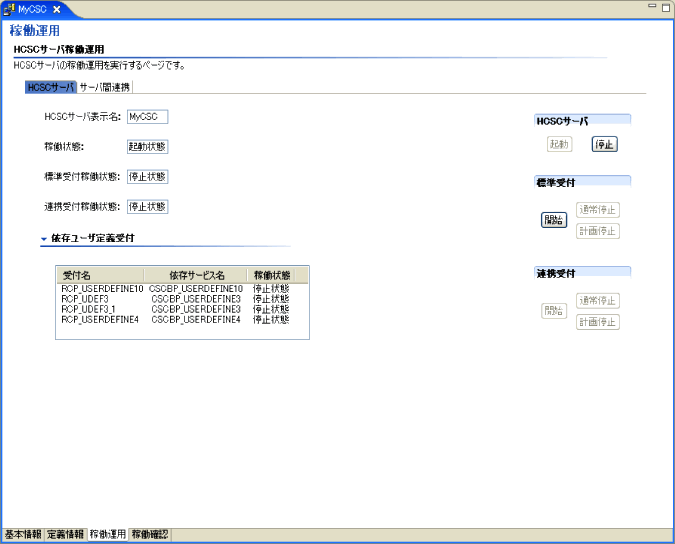Click the 稼働運用 page title

[34, 31]
